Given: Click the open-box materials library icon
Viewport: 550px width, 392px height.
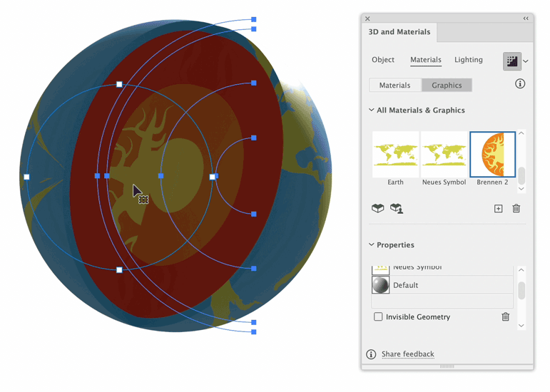Looking at the screenshot, I should (378, 208).
